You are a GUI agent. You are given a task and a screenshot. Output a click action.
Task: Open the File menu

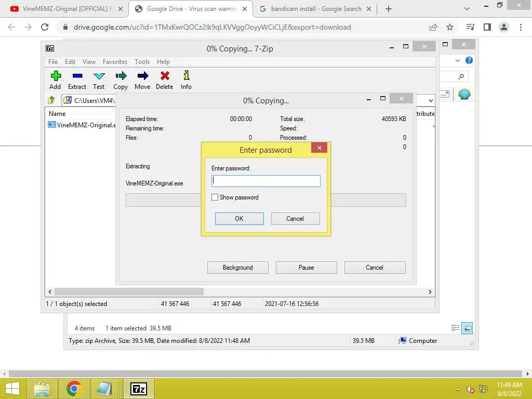(53, 62)
